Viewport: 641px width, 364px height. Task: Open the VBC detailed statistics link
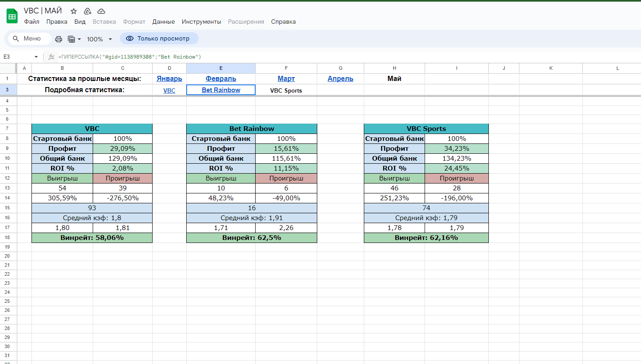[169, 90]
